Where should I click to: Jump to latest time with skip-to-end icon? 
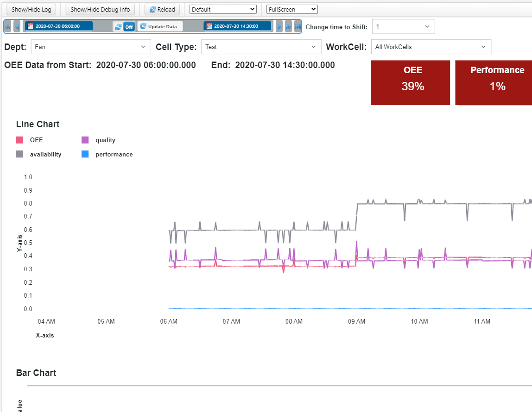point(298,27)
